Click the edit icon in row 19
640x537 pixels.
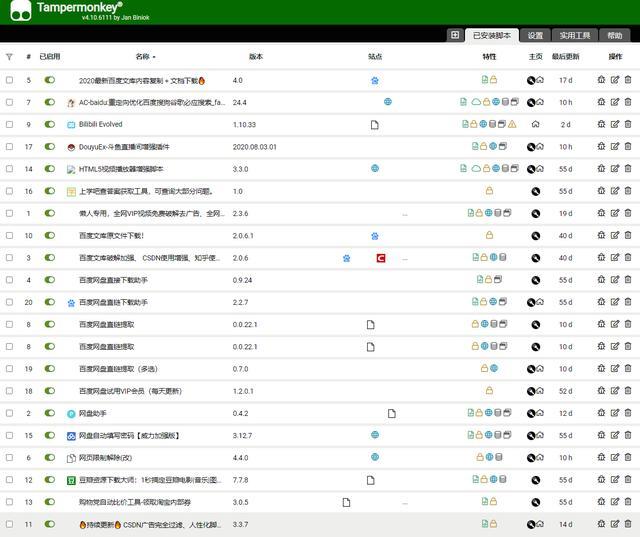pos(615,368)
